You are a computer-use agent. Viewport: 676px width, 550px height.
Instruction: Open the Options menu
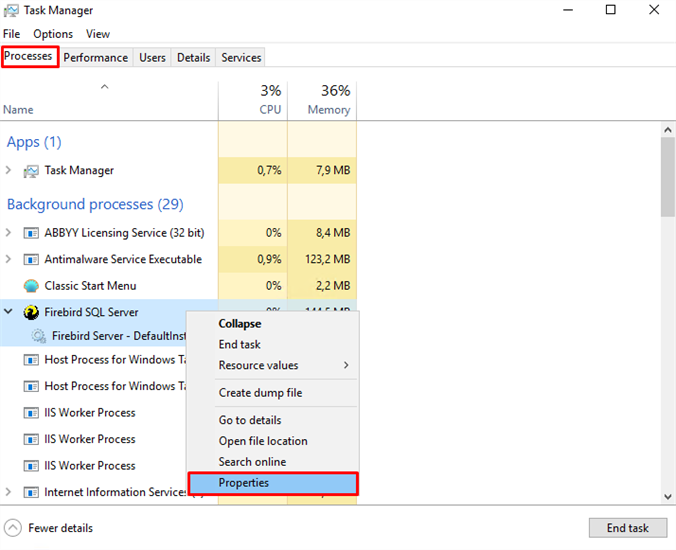pos(53,34)
